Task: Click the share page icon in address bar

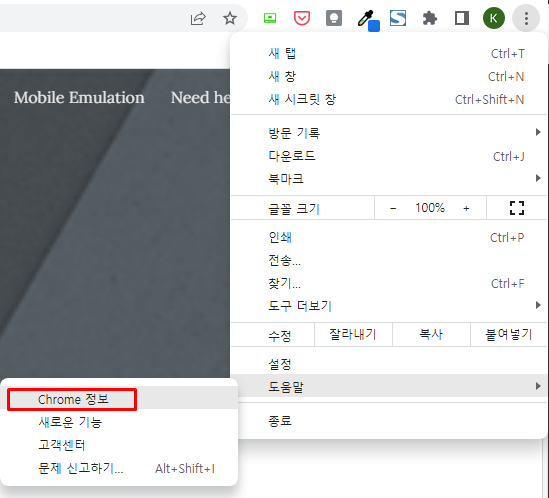Action: [x=198, y=18]
